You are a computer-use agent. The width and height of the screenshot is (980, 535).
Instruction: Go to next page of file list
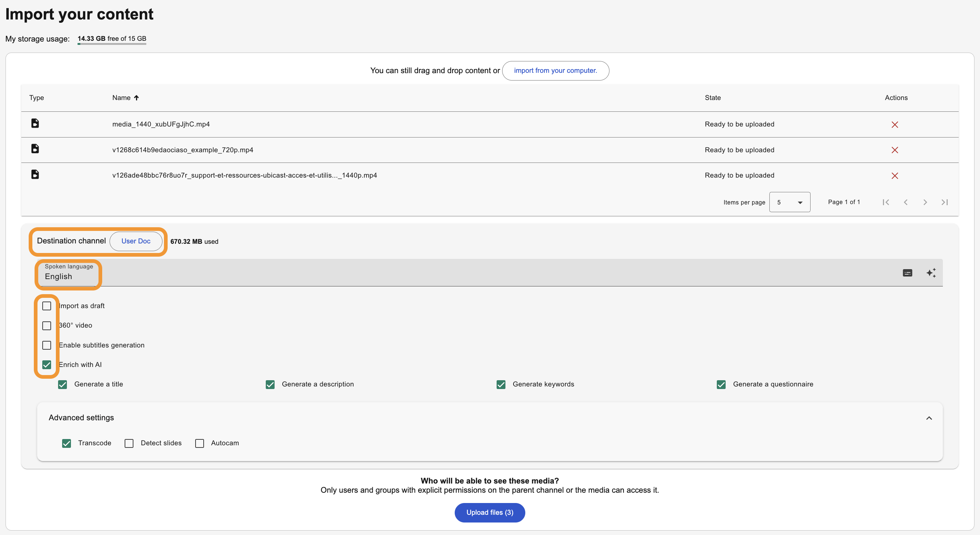point(925,202)
